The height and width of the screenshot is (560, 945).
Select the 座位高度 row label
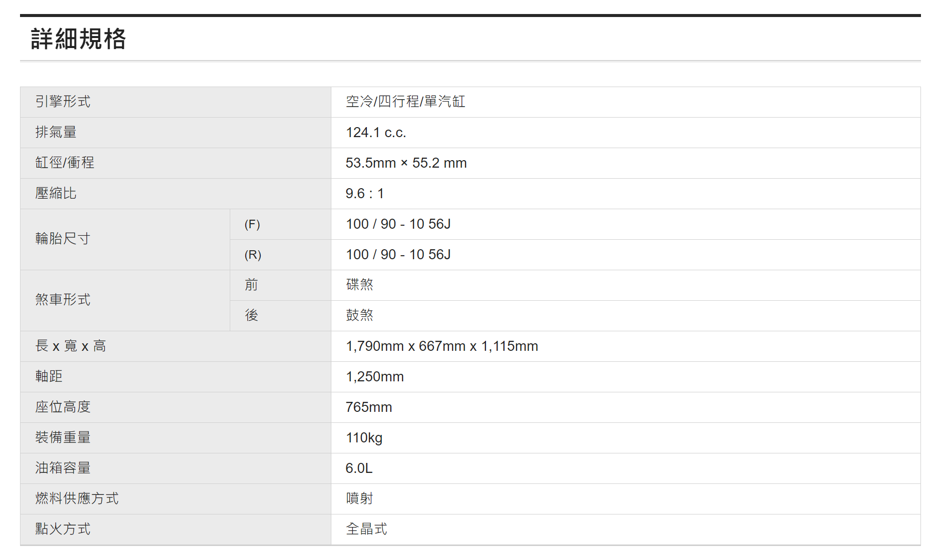pos(63,407)
